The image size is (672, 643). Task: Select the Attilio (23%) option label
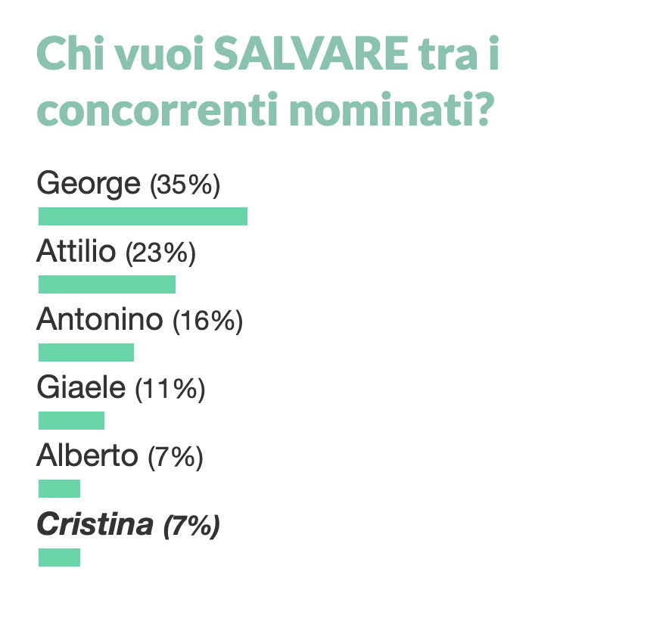(117, 252)
